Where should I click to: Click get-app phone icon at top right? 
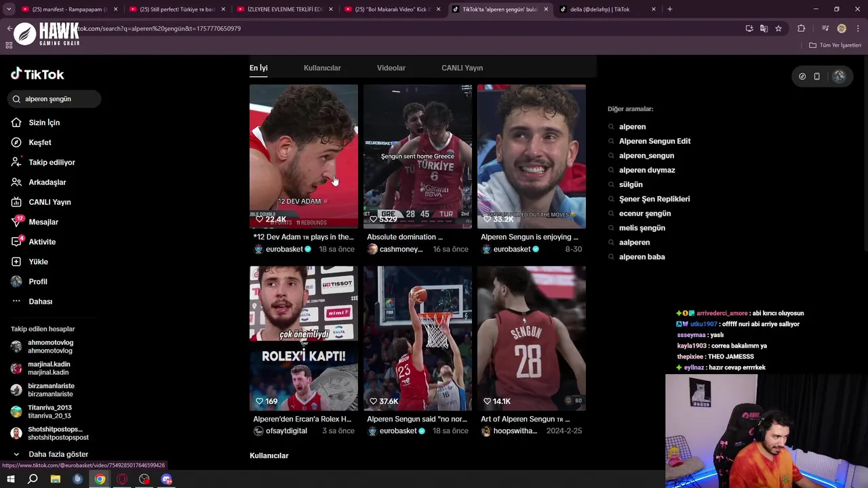pyautogui.click(x=817, y=77)
